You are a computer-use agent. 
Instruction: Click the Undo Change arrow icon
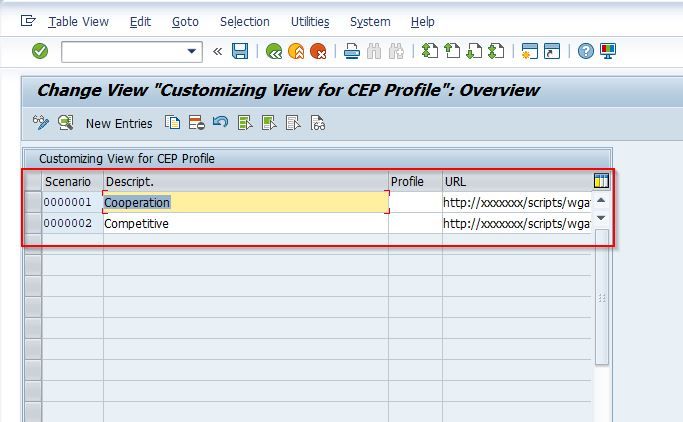(x=220, y=122)
